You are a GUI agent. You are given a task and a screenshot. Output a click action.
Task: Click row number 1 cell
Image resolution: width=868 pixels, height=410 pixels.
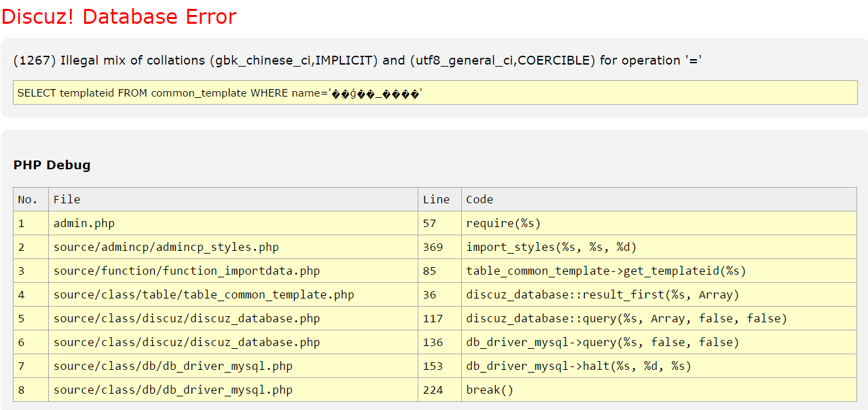31,223
